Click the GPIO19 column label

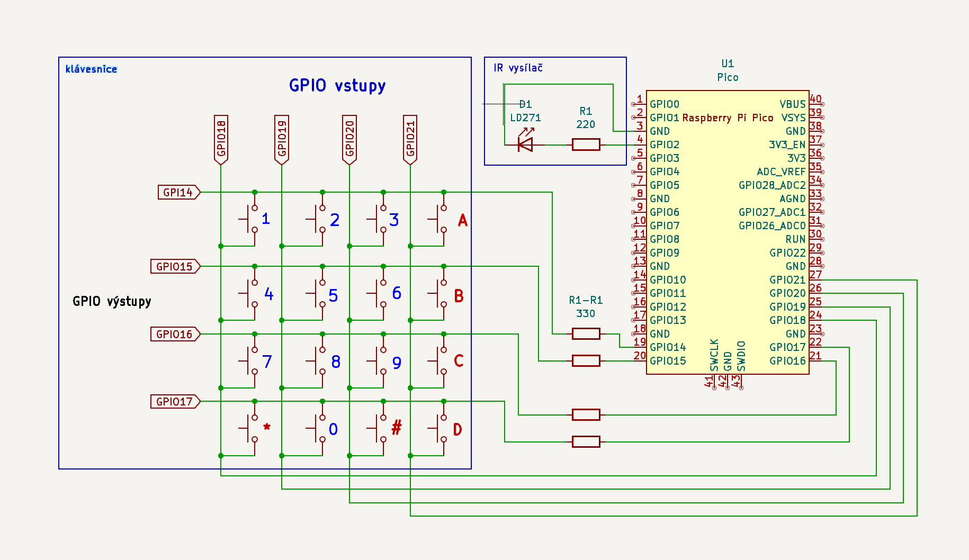282,140
